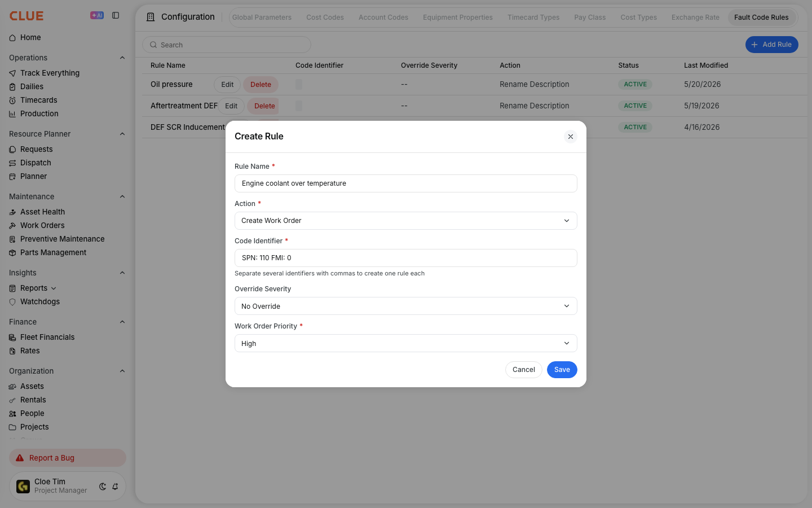Open the Pay Class tab
Screen dimensions: 812x508
590,17
